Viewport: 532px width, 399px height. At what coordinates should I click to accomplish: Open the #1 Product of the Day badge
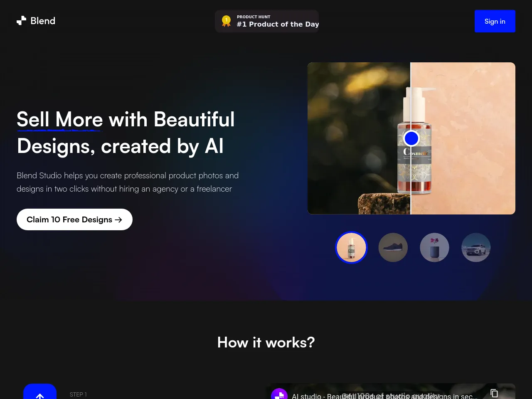tap(267, 21)
